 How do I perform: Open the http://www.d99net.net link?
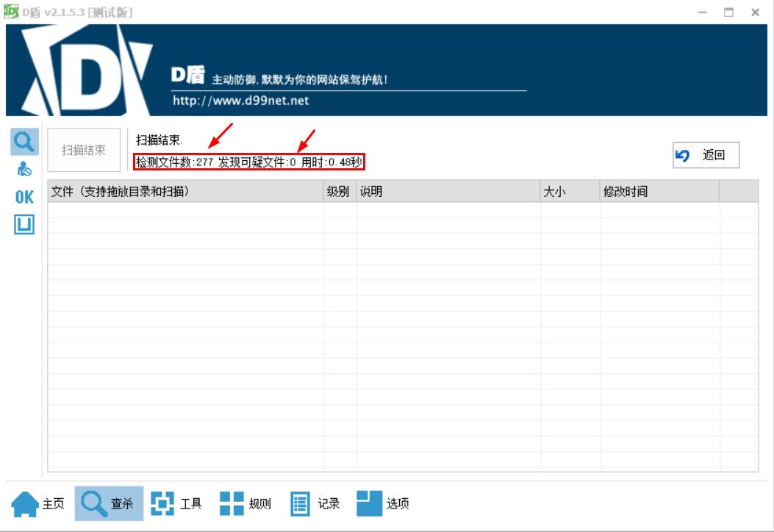(x=241, y=101)
